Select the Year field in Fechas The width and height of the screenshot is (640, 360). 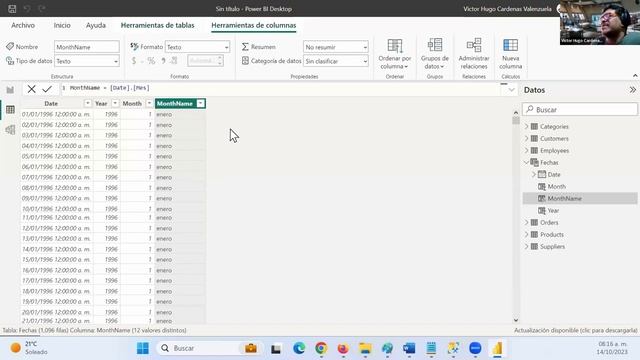point(553,211)
